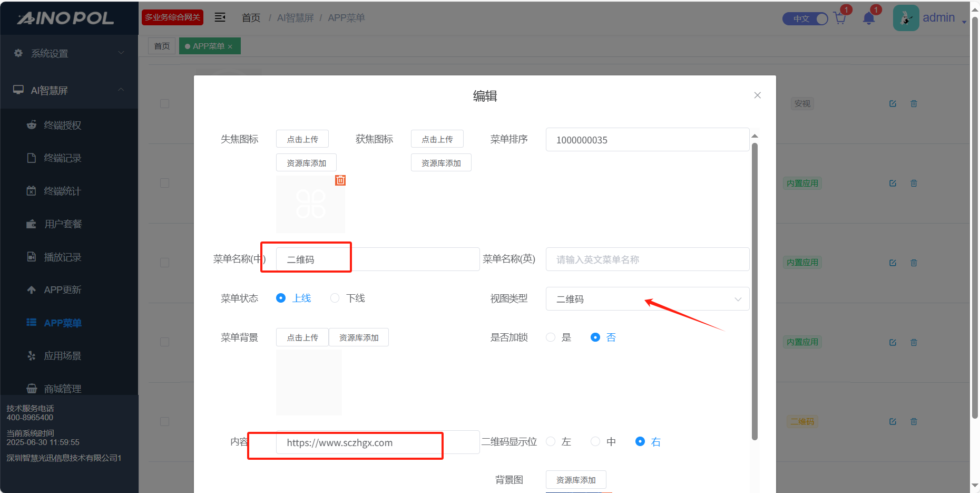
Task: Close the 编辑 dialog with X
Action: [757, 95]
